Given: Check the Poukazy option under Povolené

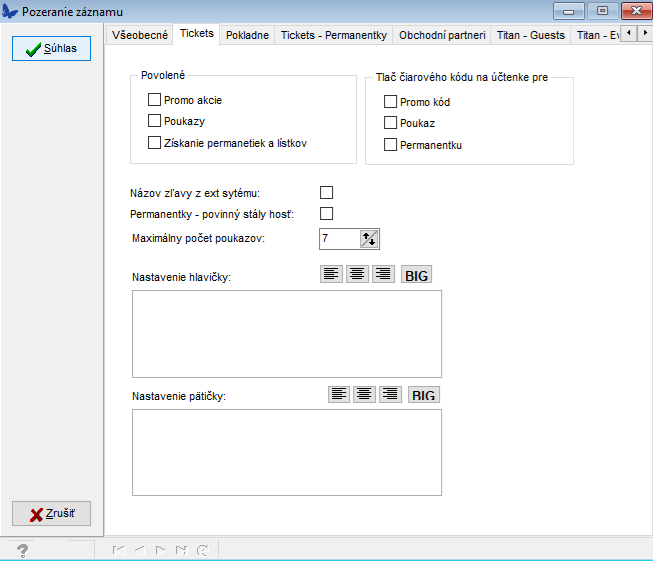Looking at the screenshot, I should click(154, 121).
